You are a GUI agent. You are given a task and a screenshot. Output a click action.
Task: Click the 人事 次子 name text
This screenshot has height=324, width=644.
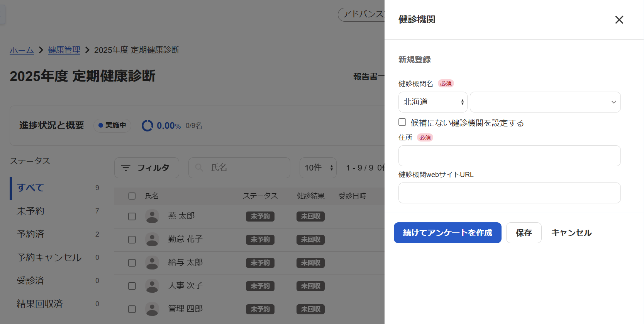pyautogui.click(x=185, y=285)
